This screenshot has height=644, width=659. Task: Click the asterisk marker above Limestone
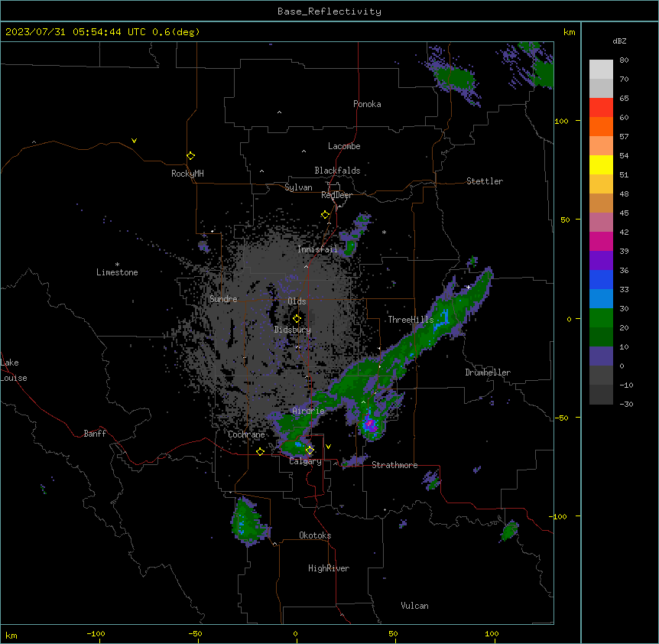[117, 265]
